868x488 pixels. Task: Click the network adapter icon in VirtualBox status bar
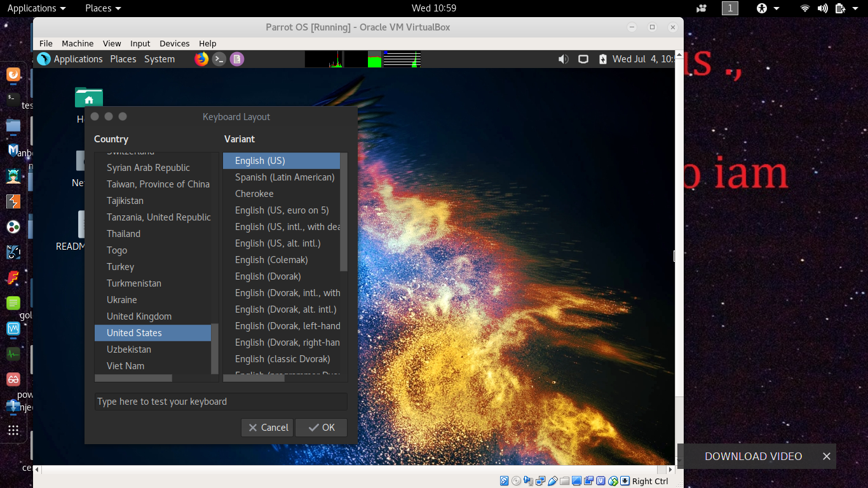pyautogui.click(x=541, y=481)
